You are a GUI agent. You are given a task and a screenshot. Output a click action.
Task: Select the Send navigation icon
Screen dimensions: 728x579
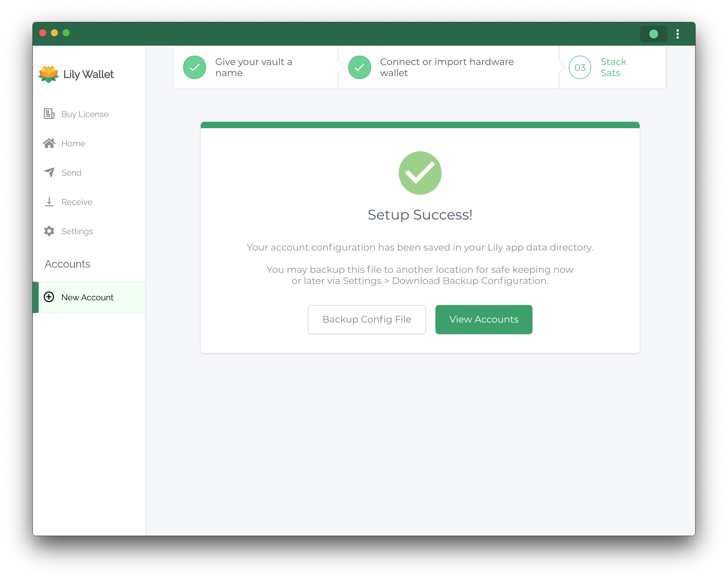pyautogui.click(x=50, y=172)
